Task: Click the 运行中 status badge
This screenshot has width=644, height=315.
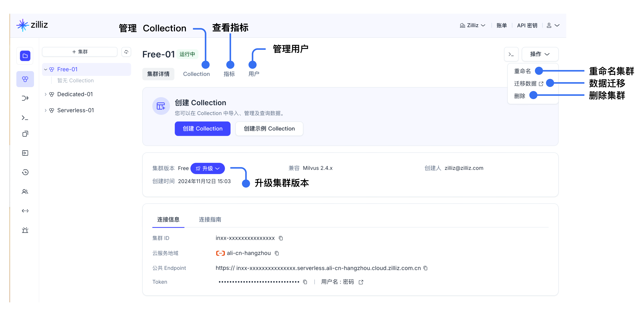Action: tap(187, 54)
